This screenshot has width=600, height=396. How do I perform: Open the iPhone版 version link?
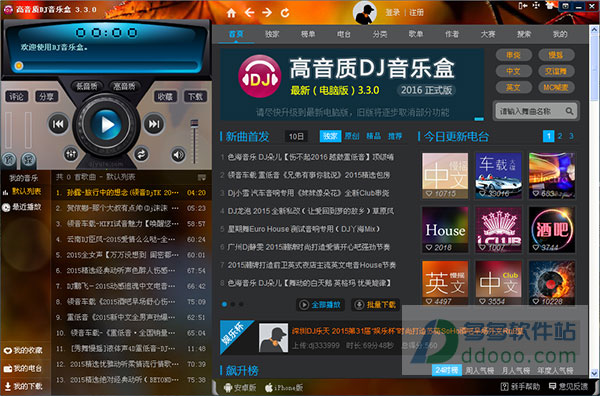[x=284, y=387]
